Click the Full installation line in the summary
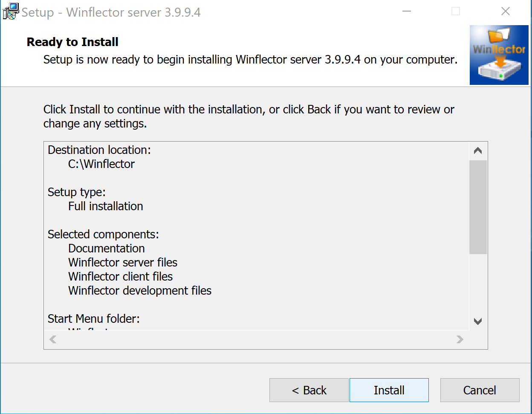This screenshot has width=532, height=414. pos(106,206)
